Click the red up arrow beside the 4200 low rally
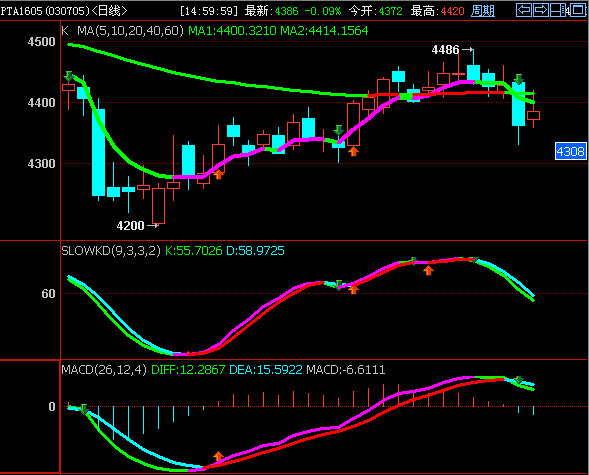 (x=218, y=174)
